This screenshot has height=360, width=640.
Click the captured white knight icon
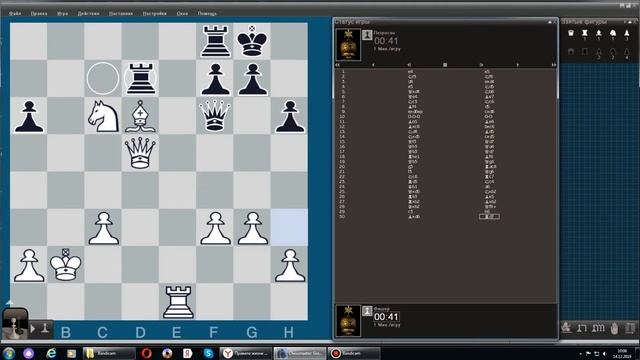613,33
